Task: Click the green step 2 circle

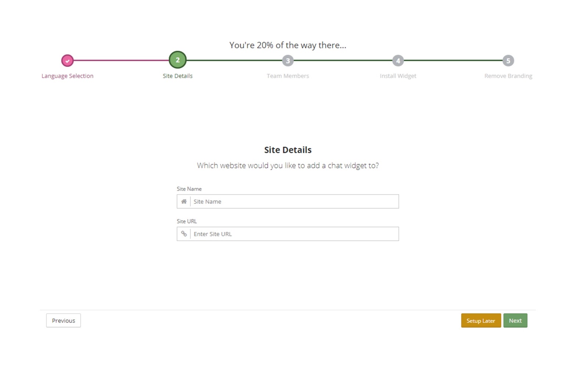Action: [178, 60]
